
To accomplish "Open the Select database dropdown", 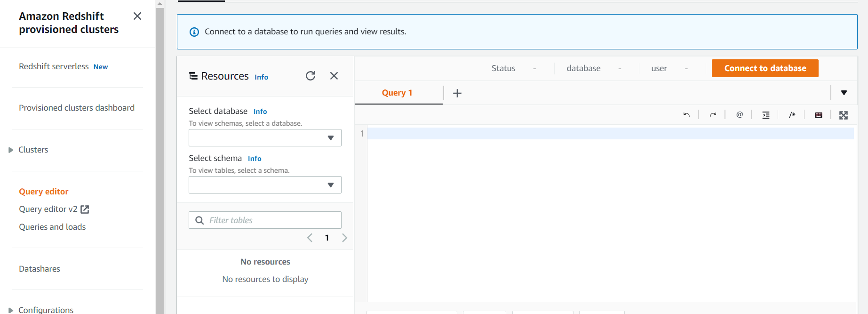I will click(265, 138).
